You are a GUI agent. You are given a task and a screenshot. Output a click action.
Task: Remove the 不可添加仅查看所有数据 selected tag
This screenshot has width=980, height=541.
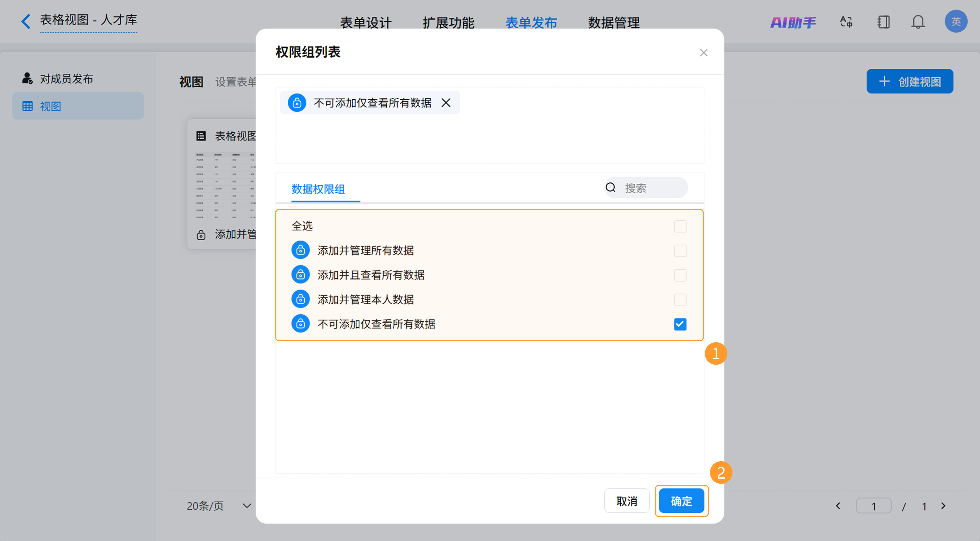(446, 103)
